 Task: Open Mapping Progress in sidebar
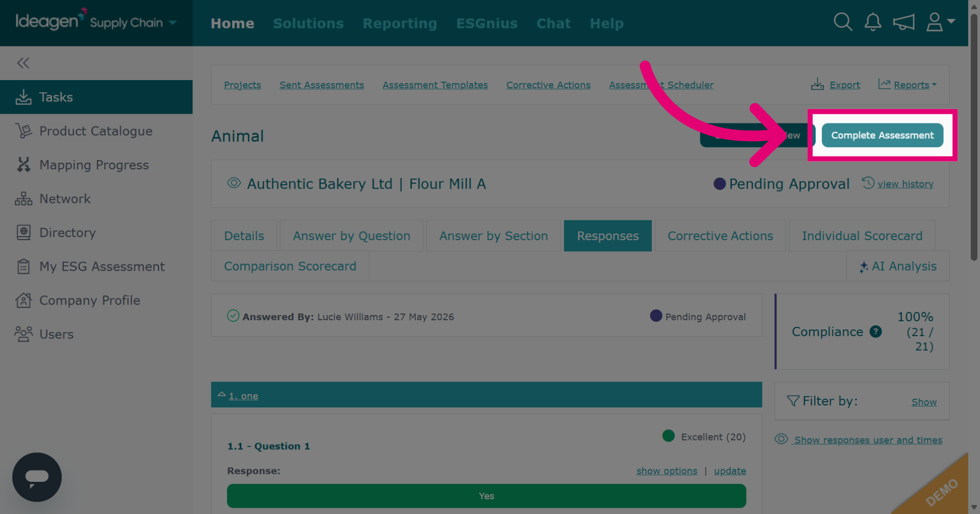[96, 165]
